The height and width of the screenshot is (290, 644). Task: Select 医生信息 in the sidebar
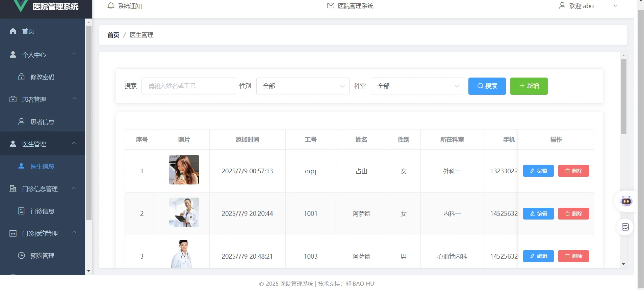tap(43, 166)
